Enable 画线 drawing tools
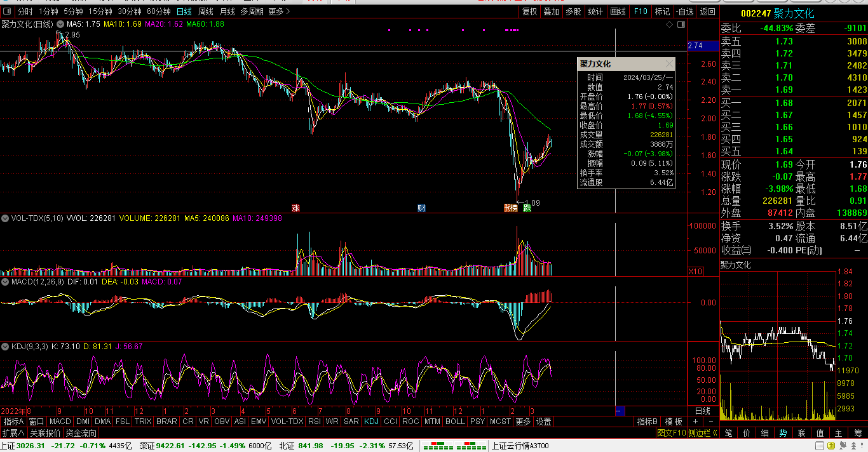The image size is (868, 452). 618,11
